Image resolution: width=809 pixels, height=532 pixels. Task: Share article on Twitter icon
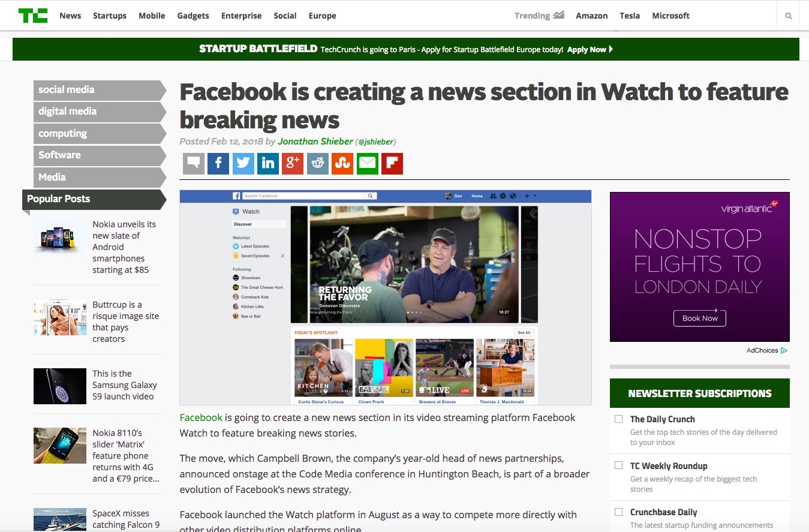(x=243, y=163)
